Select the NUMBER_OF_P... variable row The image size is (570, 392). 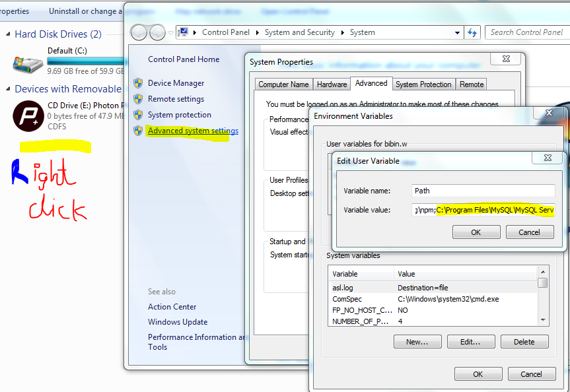pyautogui.click(x=433, y=321)
